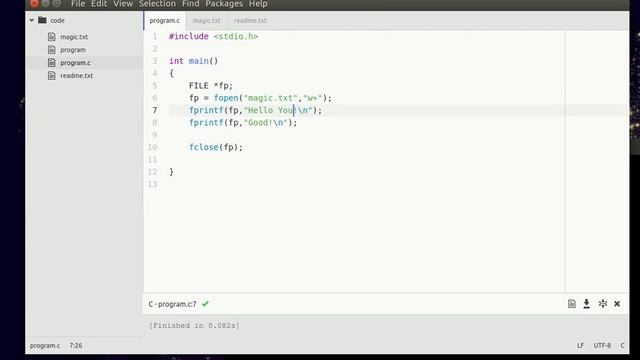The image size is (640, 360).
Task: Click the green success checkmark
Action: point(205,304)
